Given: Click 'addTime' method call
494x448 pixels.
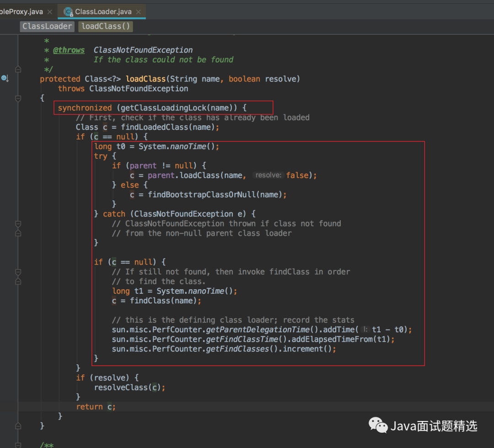Looking at the screenshot, I should (x=339, y=329).
